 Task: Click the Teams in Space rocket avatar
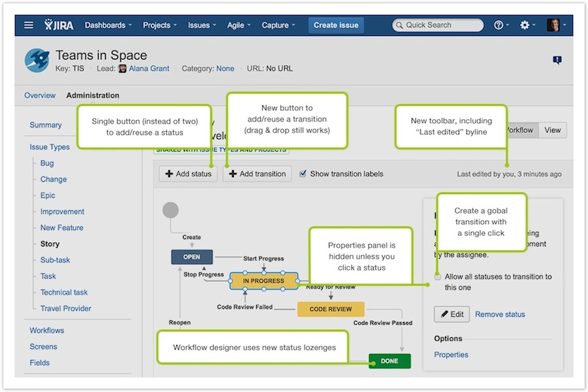coord(37,60)
